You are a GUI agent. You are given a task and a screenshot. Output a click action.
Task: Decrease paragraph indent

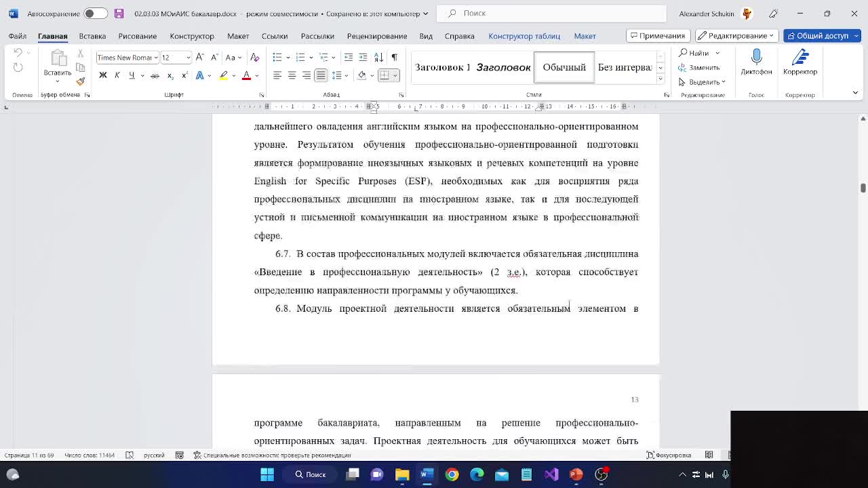point(349,58)
